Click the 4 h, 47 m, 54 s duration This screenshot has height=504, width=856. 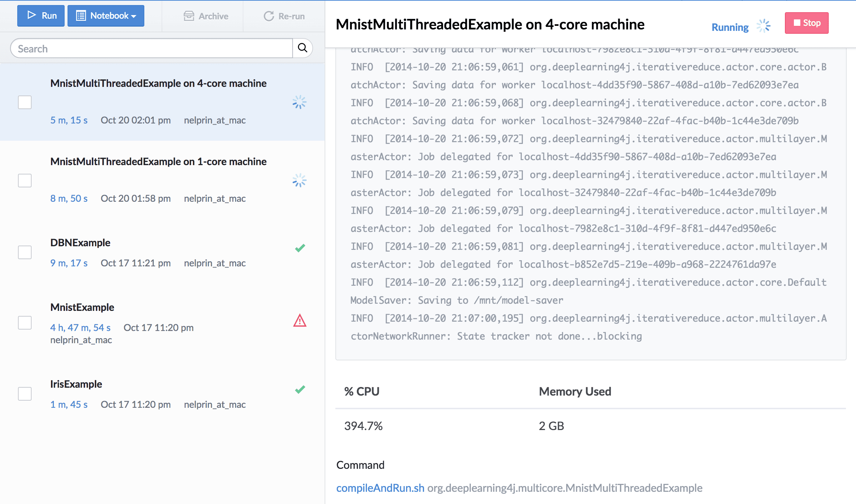coord(80,328)
